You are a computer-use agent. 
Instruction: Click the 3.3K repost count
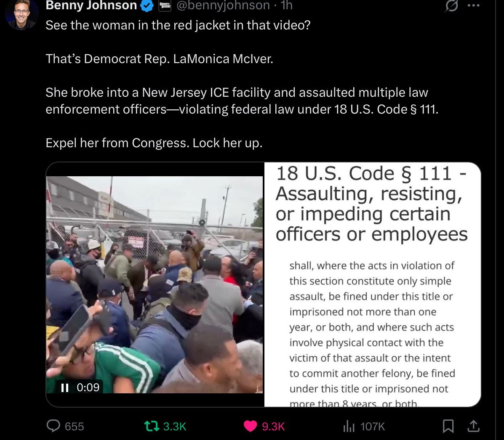tap(175, 427)
